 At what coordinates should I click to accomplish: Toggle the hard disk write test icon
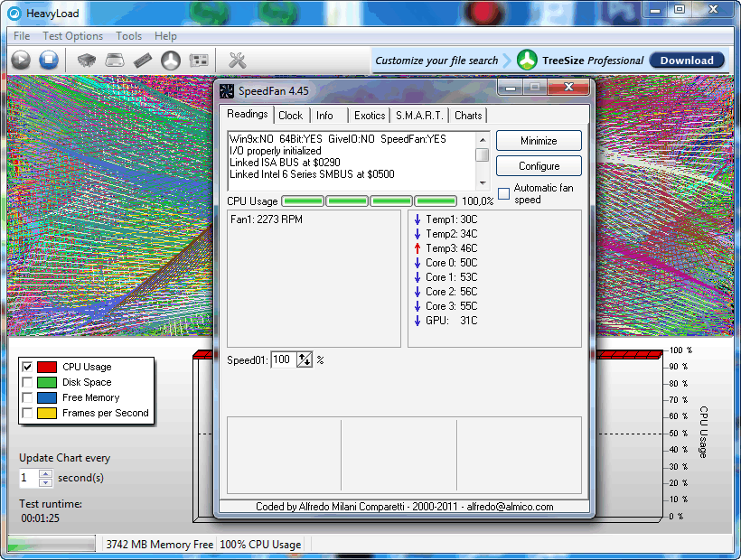115,61
